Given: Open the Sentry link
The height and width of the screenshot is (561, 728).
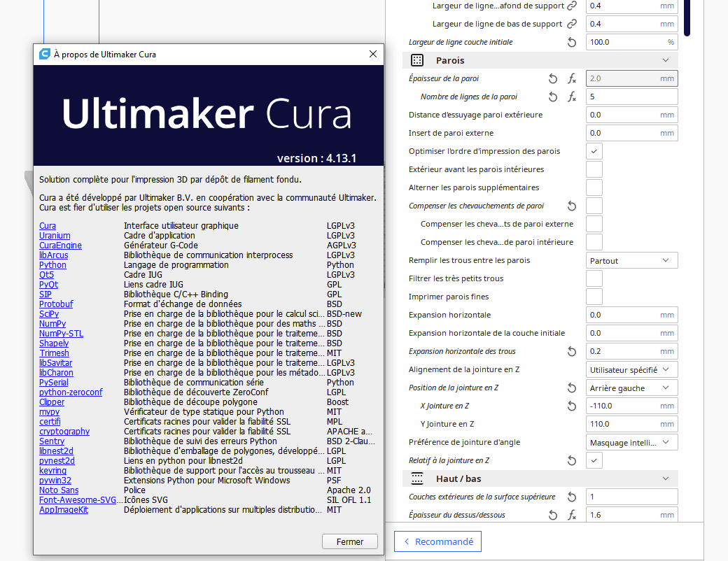Looking at the screenshot, I should tap(52, 441).
